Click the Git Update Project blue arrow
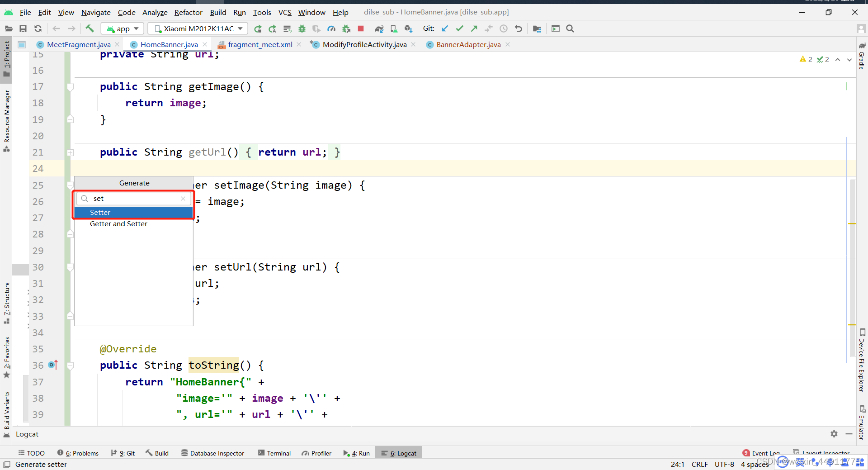The width and height of the screenshot is (868, 470). tap(445, 28)
